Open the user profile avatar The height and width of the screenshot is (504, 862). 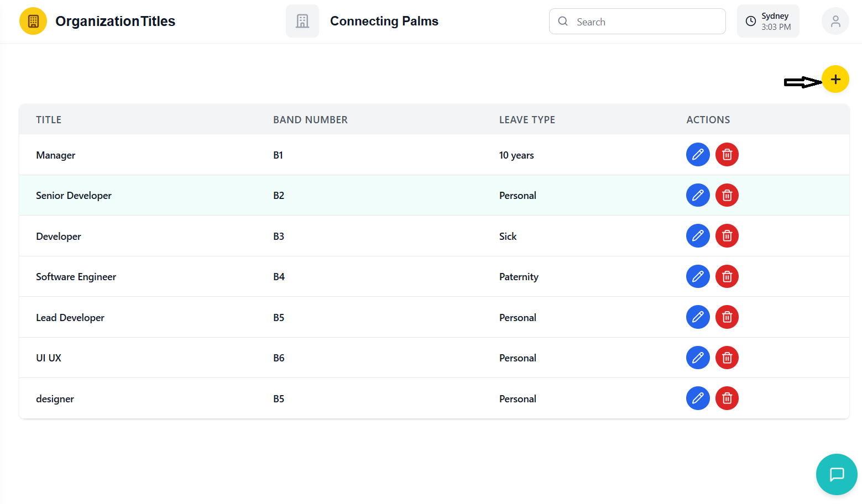(x=835, y=22)
